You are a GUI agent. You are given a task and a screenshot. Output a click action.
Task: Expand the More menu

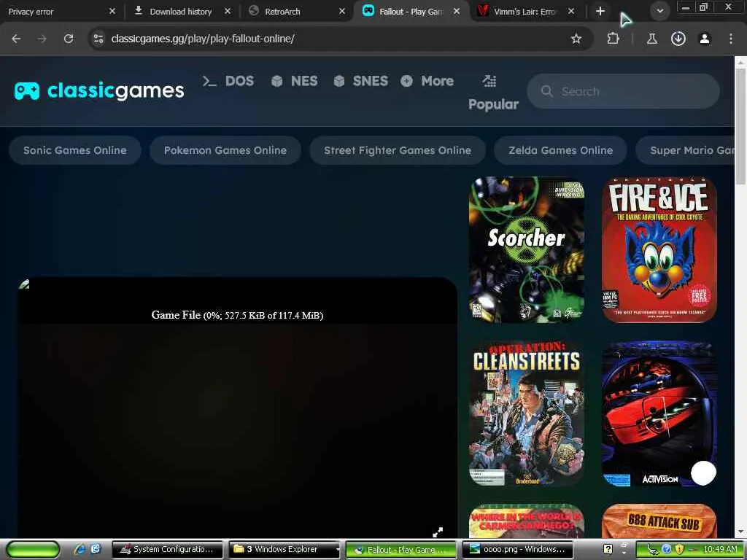coord(427,81)
